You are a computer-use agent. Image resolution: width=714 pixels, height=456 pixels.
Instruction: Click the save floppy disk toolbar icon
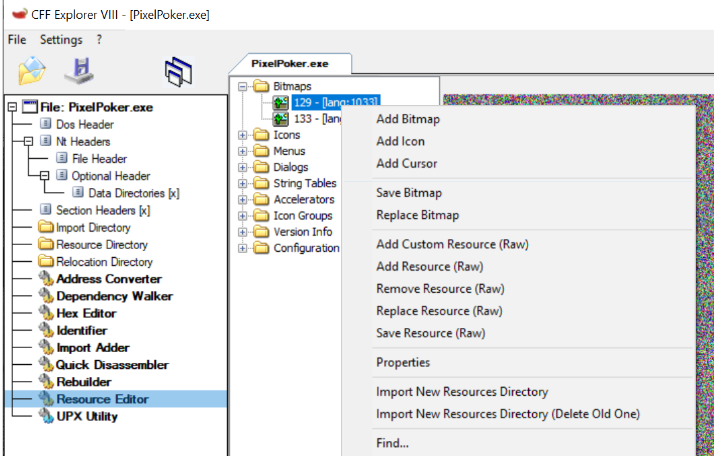click(x=79, y=71)
